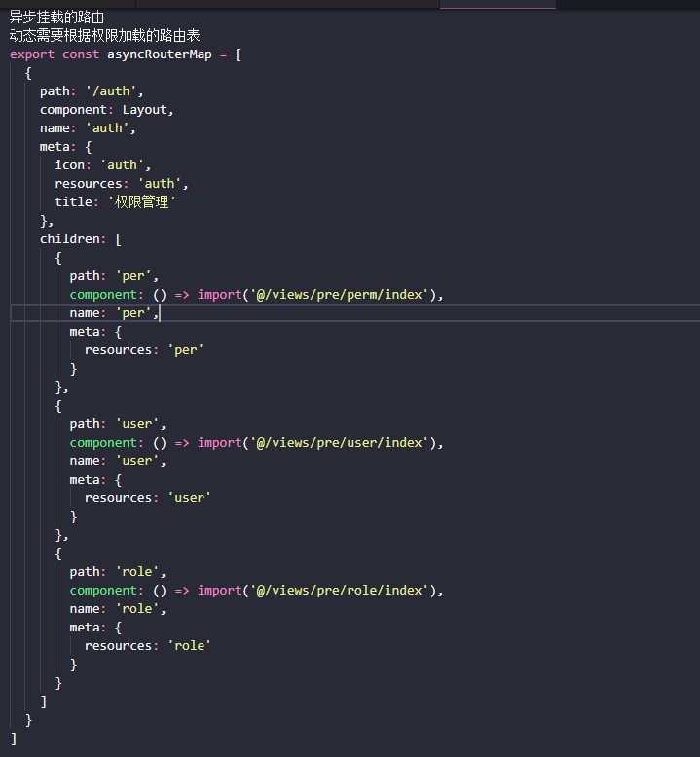Click the name: 'per' line
Viewport: 700px width, 757px height.
[x=114, y=313]
